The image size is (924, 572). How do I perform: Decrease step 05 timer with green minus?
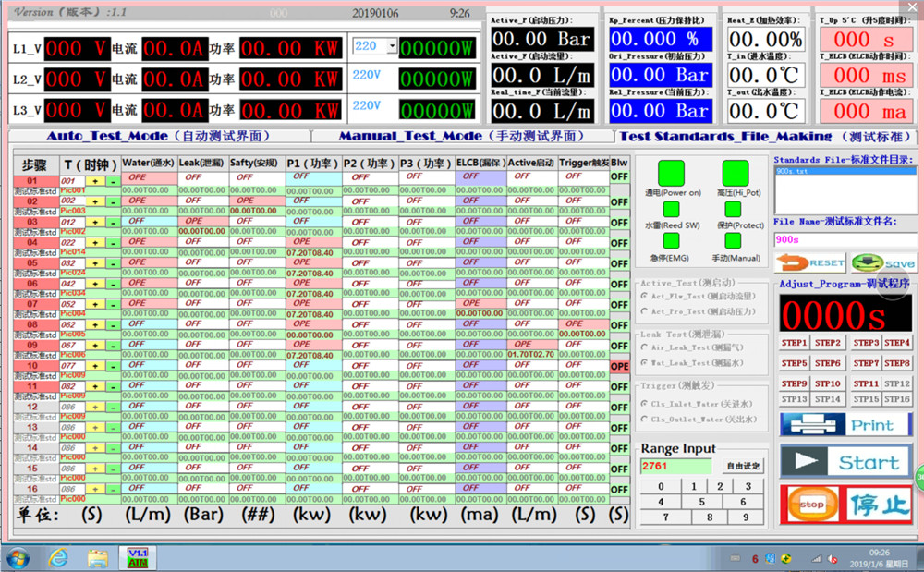point(113,263)
